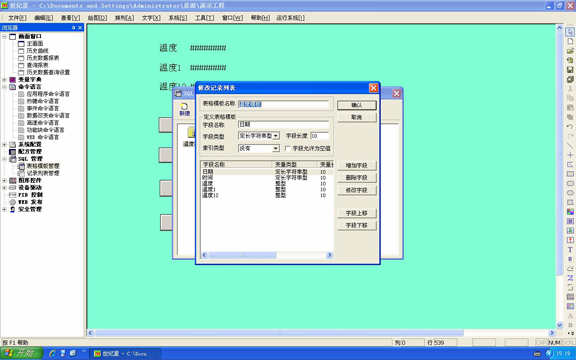Collapse the 命令语言 tree node
This screenshot has height=360, width=576.
point(4,87)
